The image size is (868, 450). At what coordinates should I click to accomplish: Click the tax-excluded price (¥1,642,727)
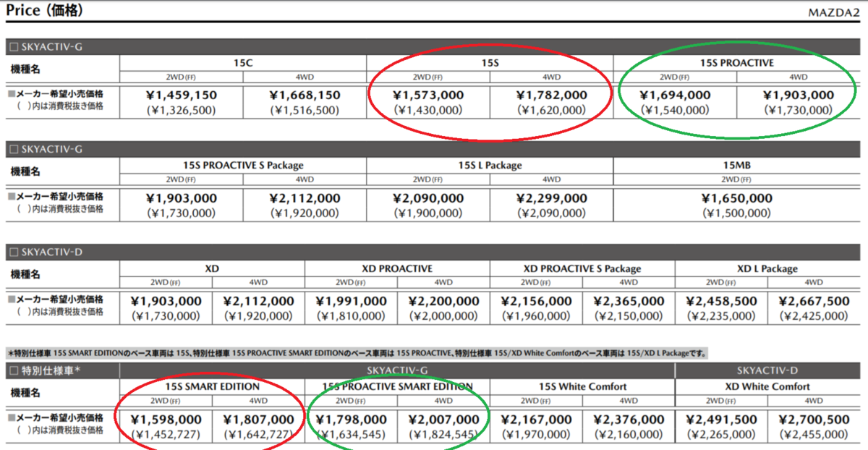click(x=258, y=435)
